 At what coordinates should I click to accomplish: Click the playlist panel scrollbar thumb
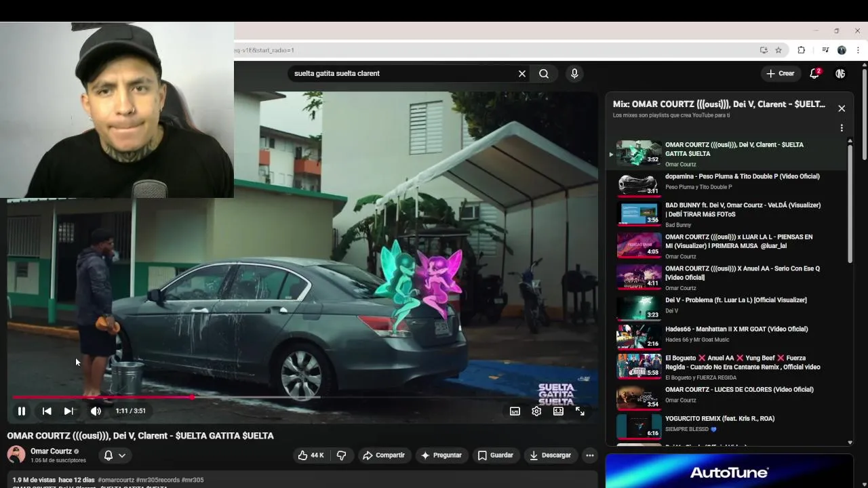tap(850, 203)
